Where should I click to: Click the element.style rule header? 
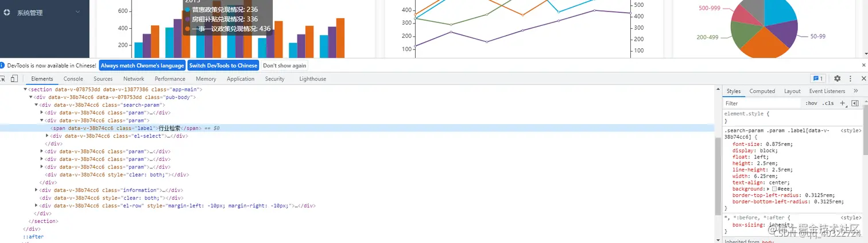(747, 114)
